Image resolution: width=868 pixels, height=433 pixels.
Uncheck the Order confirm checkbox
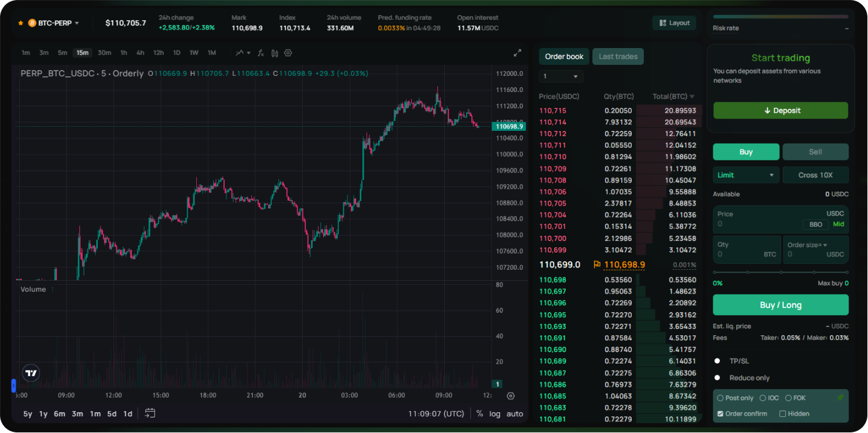pos(720,413)
